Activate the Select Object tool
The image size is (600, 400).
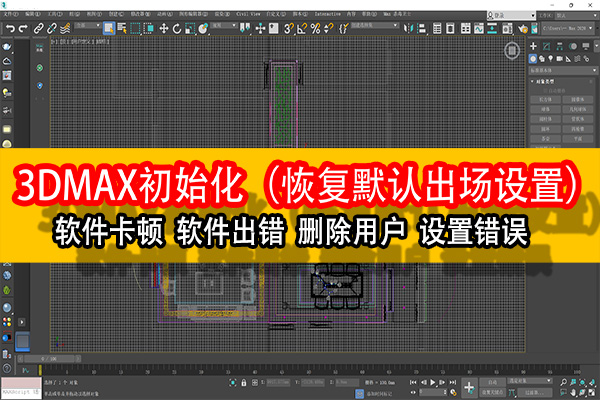pos(109,28)
